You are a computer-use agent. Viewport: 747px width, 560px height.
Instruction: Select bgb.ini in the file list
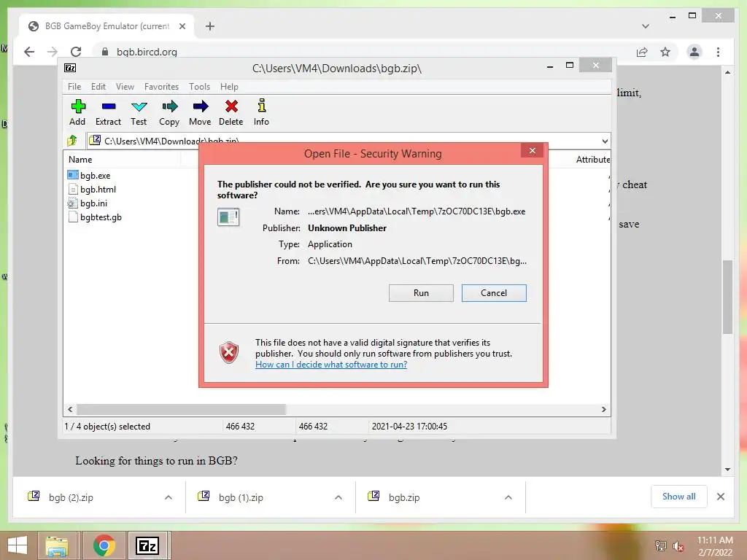(93, 203)
